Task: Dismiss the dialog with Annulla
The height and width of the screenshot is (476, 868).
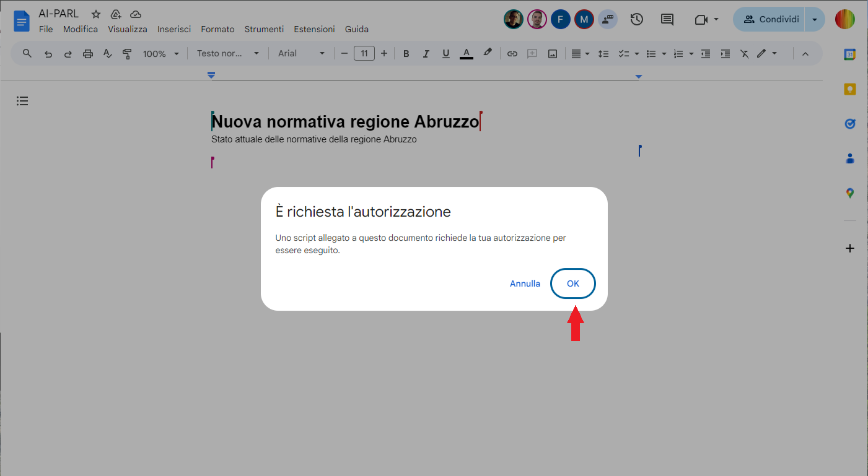Action: (x=525, y=283)
